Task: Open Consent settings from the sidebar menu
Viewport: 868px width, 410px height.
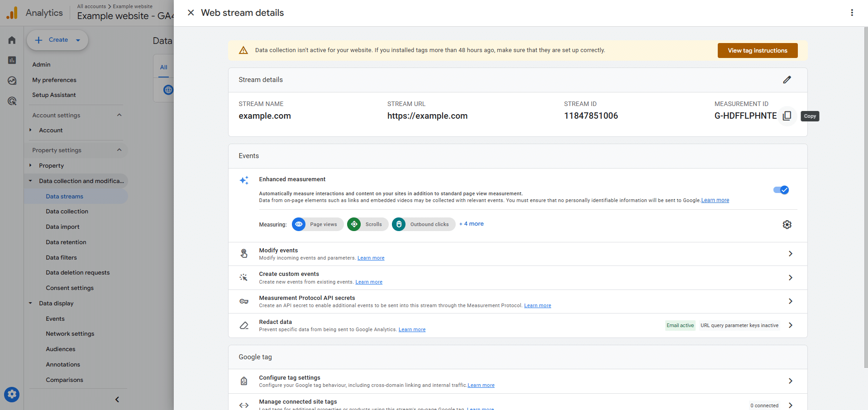Action: coord(70,288)
